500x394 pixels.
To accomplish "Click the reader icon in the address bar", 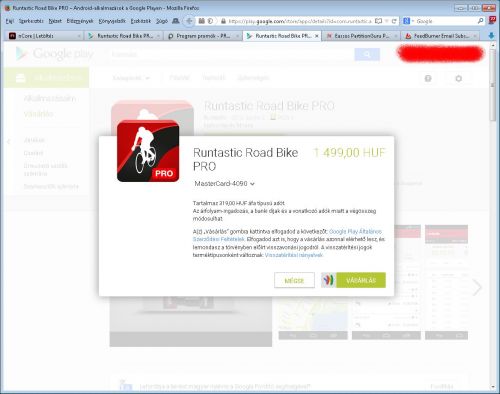I will pyautogui.click(x=378, y=21).
